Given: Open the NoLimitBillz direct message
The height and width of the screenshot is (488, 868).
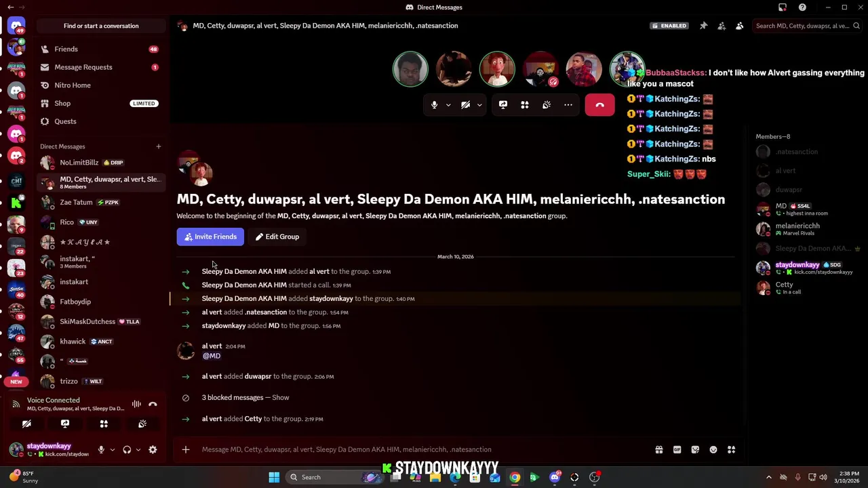Looking at the screenshot, I should click(100, 163).
